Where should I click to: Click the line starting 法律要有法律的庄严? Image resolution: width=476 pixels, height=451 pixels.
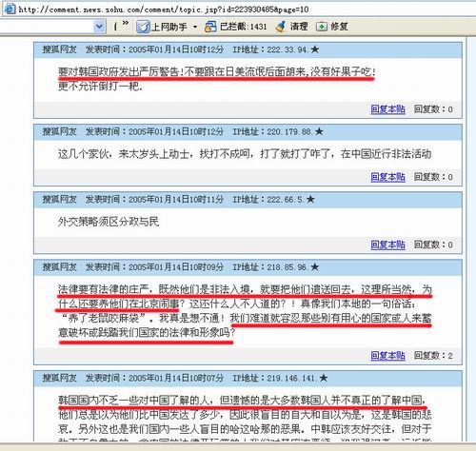pyautogui.click(x=245, y=289)
